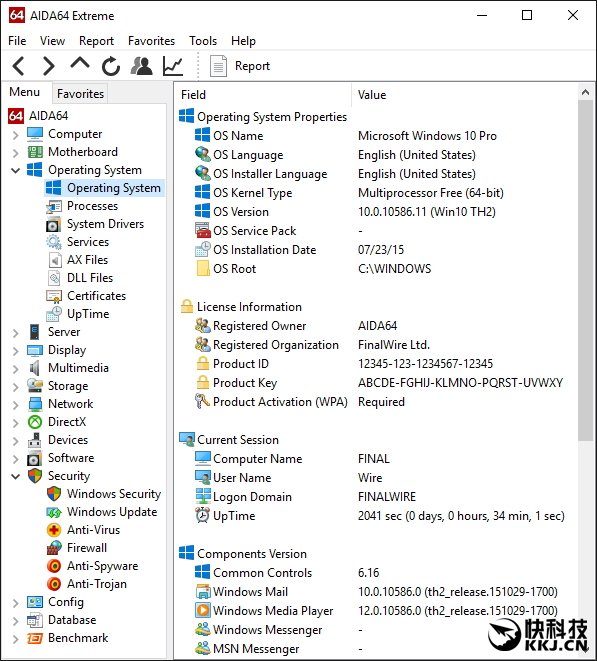The width and height of the screenshot is (597, 661).
Task: Open the Report menu
Action: pyautogui.click(x=96, y=41)
